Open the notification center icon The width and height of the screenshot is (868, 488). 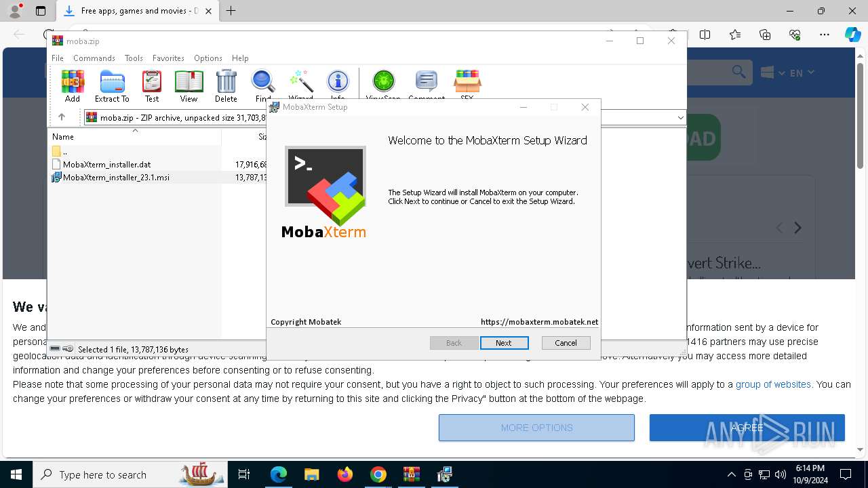(846, 474)
